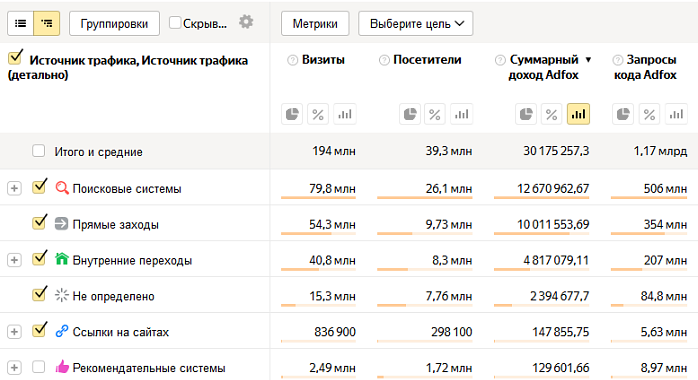Expand Ссылки на сайтах row
The width and height of the screenshot is (698, 380).
pos(14,332)
